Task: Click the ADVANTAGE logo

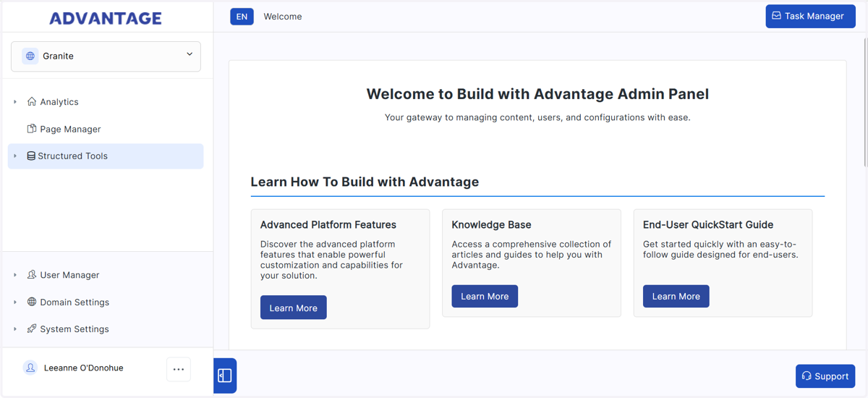Action: (106, 18)
